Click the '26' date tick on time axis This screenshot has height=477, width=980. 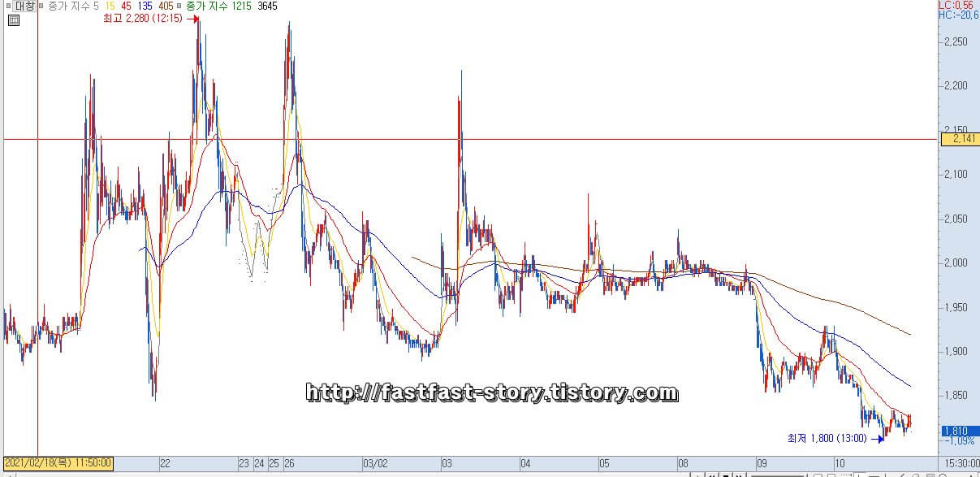pos(289,464)
